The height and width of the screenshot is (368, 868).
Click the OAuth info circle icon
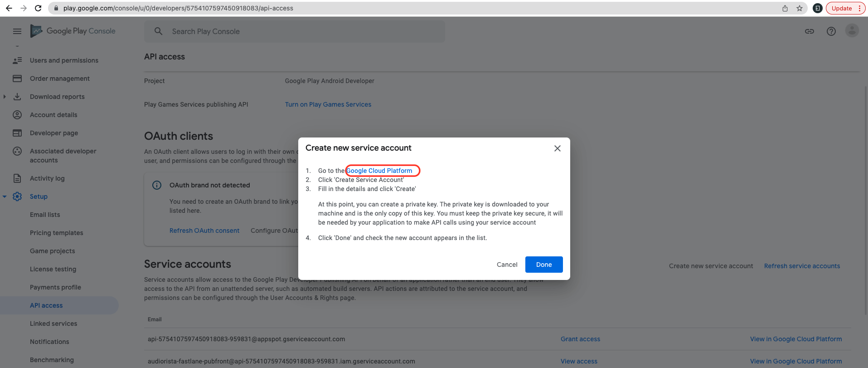pyautogui.click(x=157, y=185)
